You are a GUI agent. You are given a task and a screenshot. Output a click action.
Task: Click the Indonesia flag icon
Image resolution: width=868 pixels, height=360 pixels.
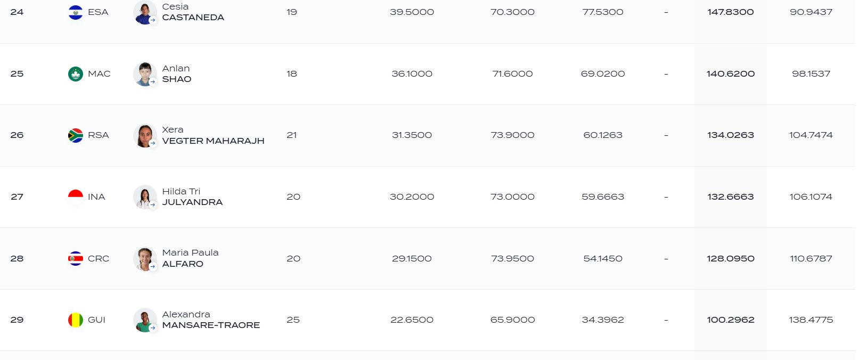coord(76,197)
